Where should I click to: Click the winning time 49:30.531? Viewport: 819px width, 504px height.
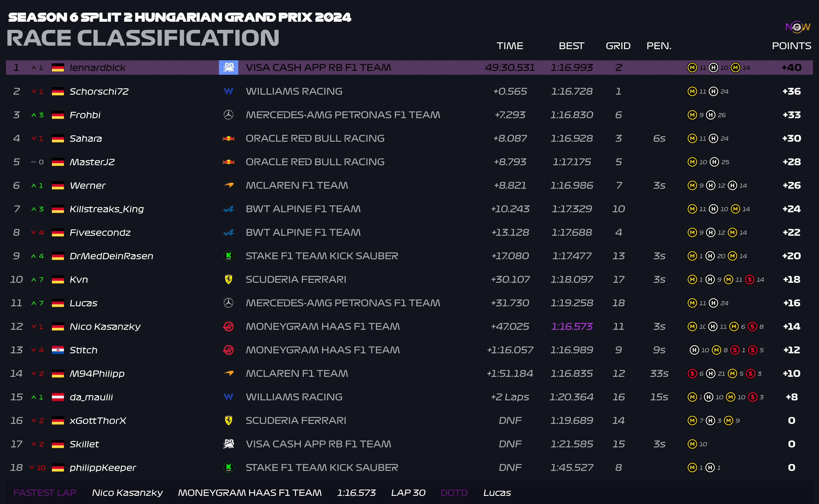[510, 68]
